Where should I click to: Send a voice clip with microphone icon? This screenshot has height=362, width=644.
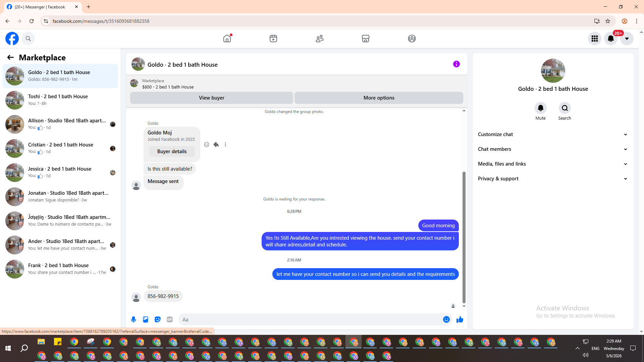coord(133,319)
